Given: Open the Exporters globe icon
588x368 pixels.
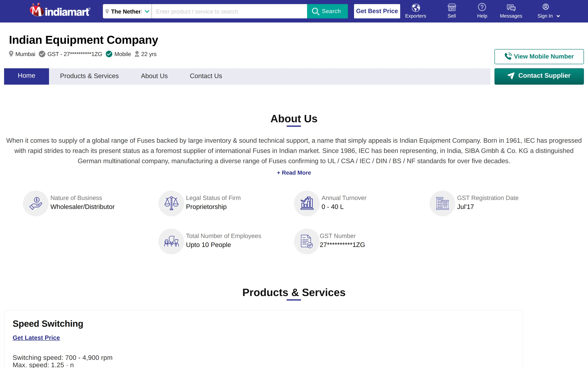Looking at the screenshot, I should coord(415,8).
